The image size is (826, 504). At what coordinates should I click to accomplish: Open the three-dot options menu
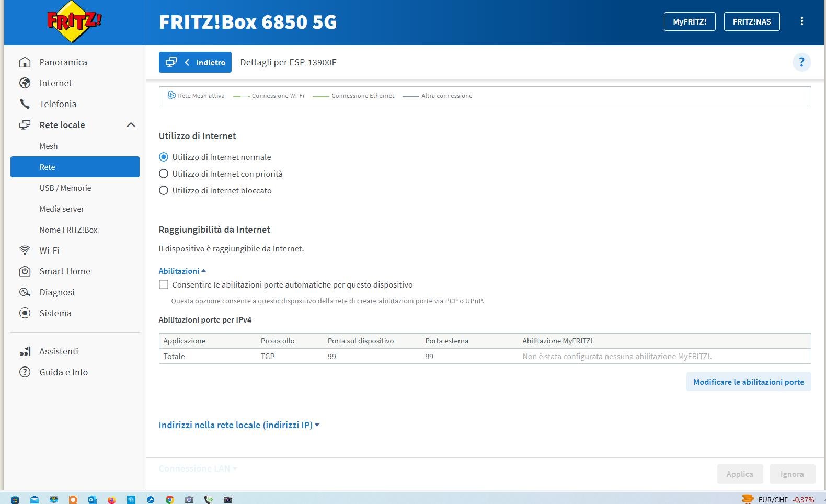[801, 21]
